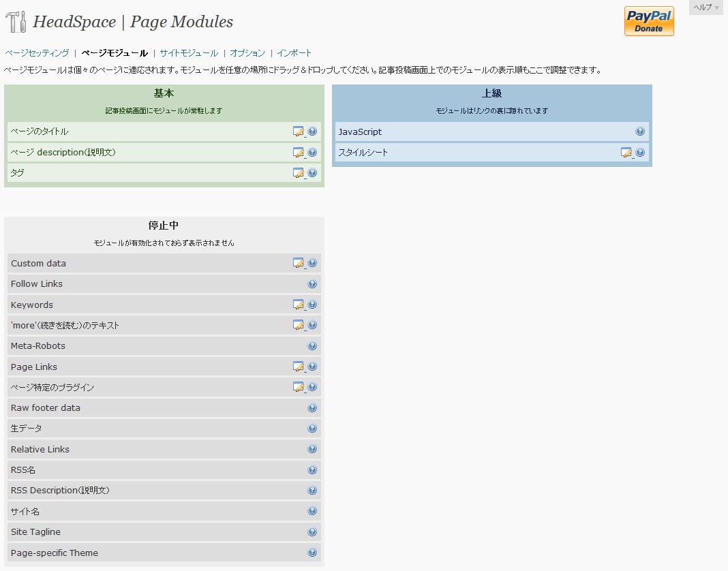Click the edit icon for ページのタイトル
This screenshot has width=728, height=571.
(x=299, y=132)
